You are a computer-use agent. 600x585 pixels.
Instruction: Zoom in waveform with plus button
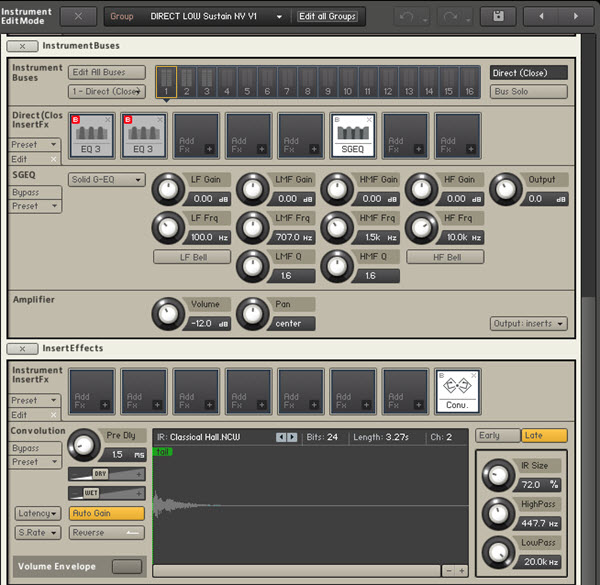click(462, 571)
